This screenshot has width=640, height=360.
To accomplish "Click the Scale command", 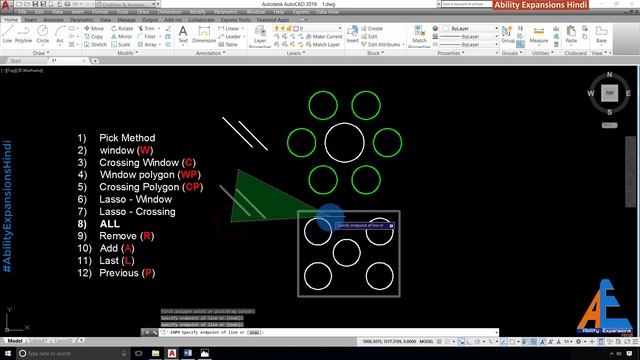I will tap(120, 44).
